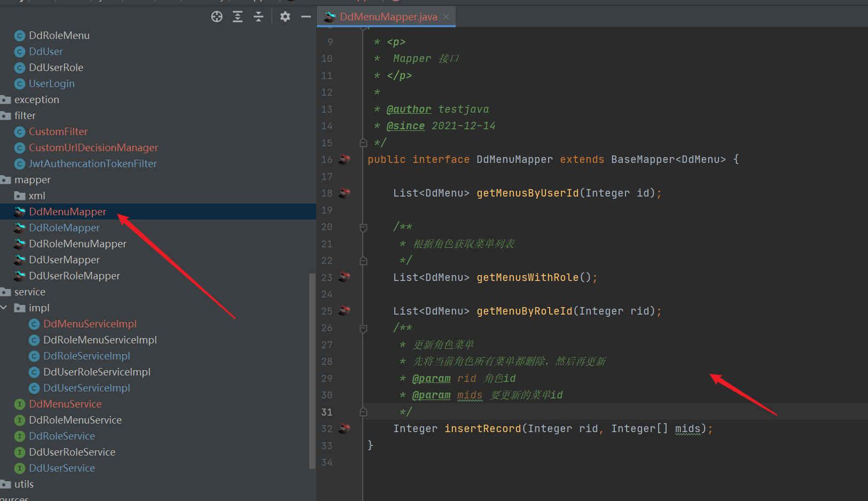Click the Select Opened File crosshair icon

(x=216, y=17)
